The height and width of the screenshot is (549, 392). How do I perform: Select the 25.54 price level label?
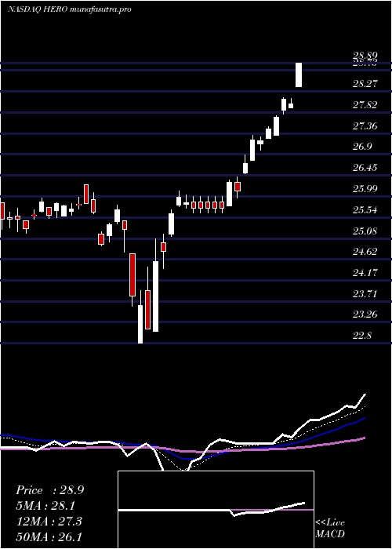[365, 210]
